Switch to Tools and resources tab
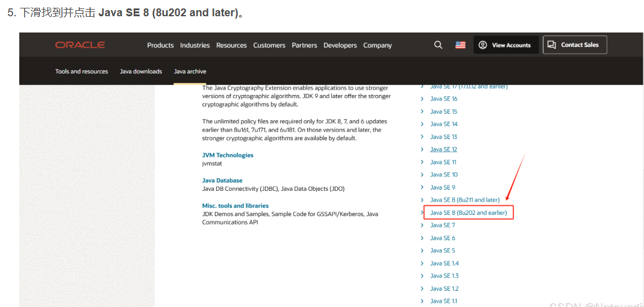 point(82,72)
